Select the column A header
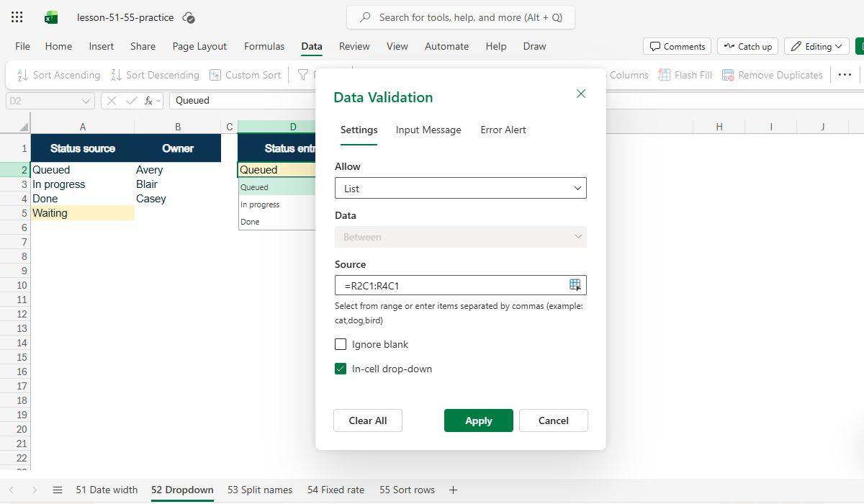Screen dimensions: 864x504 coord(83,127)
